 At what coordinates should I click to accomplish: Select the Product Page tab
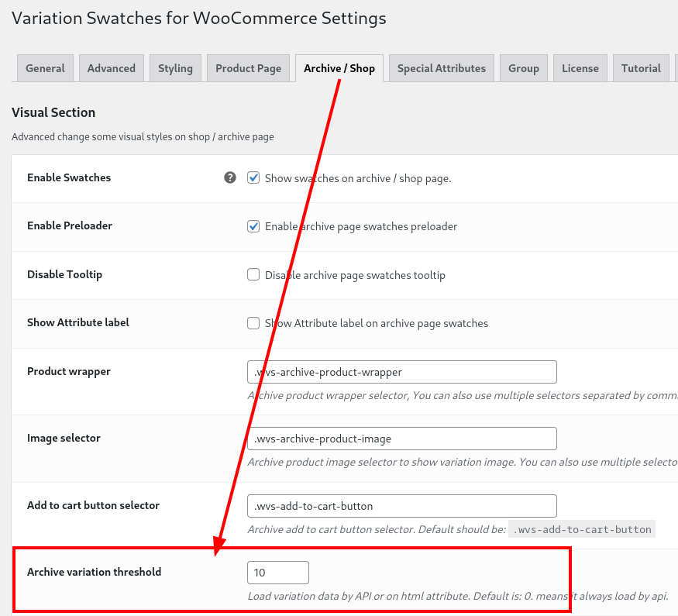click(249, 68)
